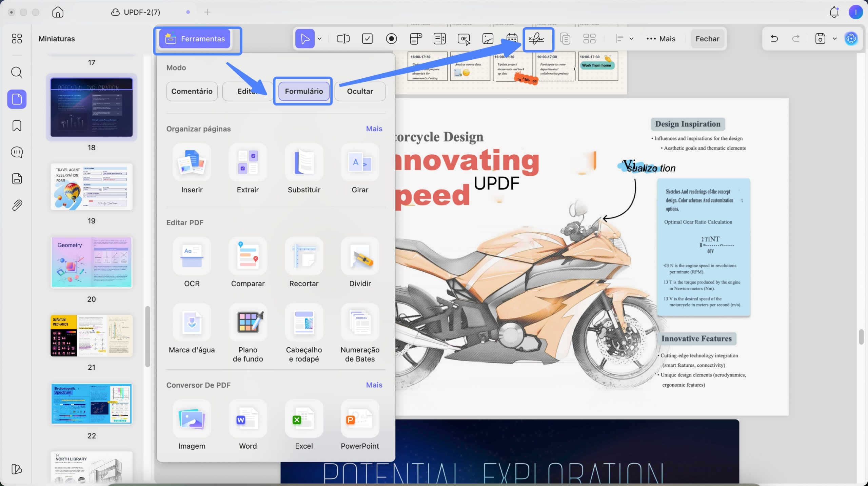The width and height of the screenshot is (868, 486).
Task: Click the duplicate across pages icon
Action: click(x=565, y=39)
